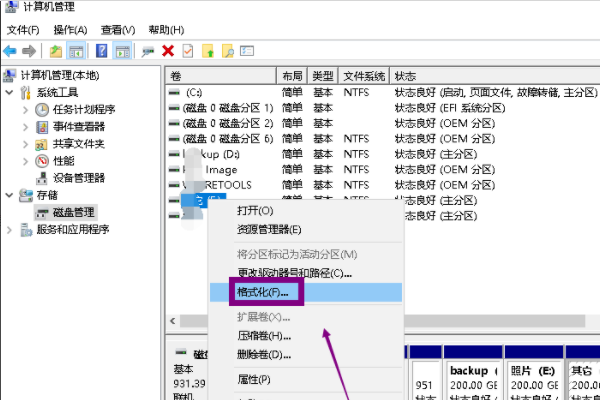The height and width of the screenshot is (400, 600).
Task: Expand the 事件查看器 node
Action: click(26, 127)
